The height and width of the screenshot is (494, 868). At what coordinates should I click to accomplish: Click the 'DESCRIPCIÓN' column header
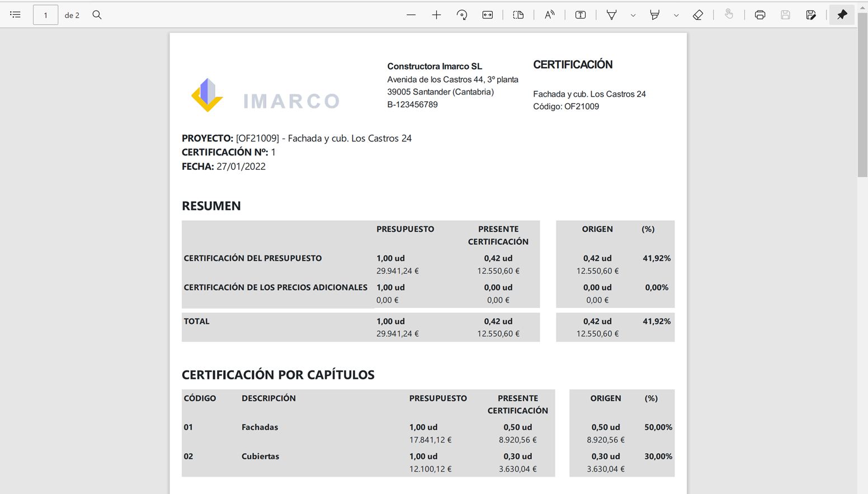tap(268, 398)
